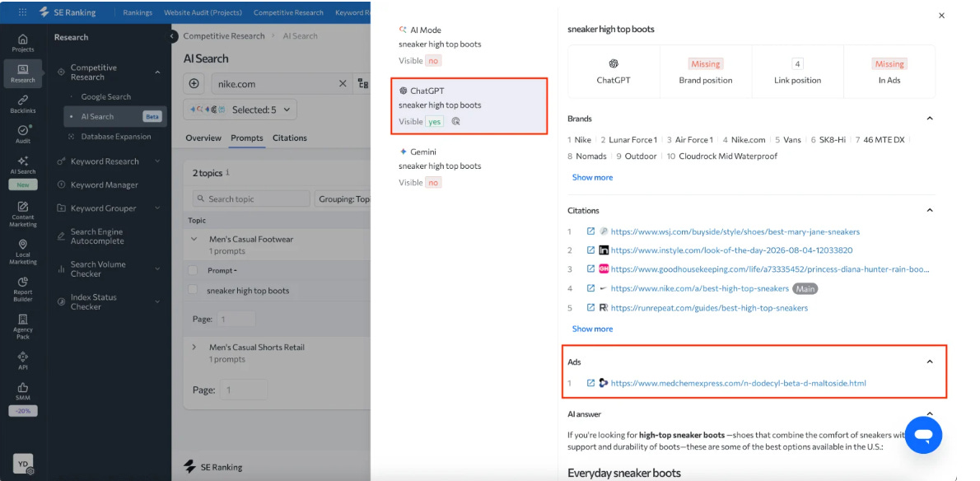Collapse Men's Casual Footwear topic
Image resolution: width=980 pixels, height=481 pixels.
[x=194, y=239]
